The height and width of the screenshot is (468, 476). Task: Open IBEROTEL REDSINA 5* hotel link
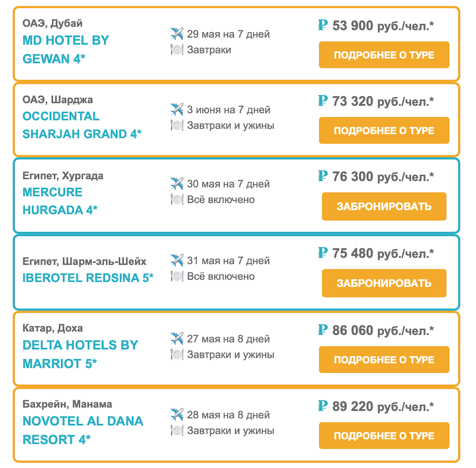tap(88, 278)
